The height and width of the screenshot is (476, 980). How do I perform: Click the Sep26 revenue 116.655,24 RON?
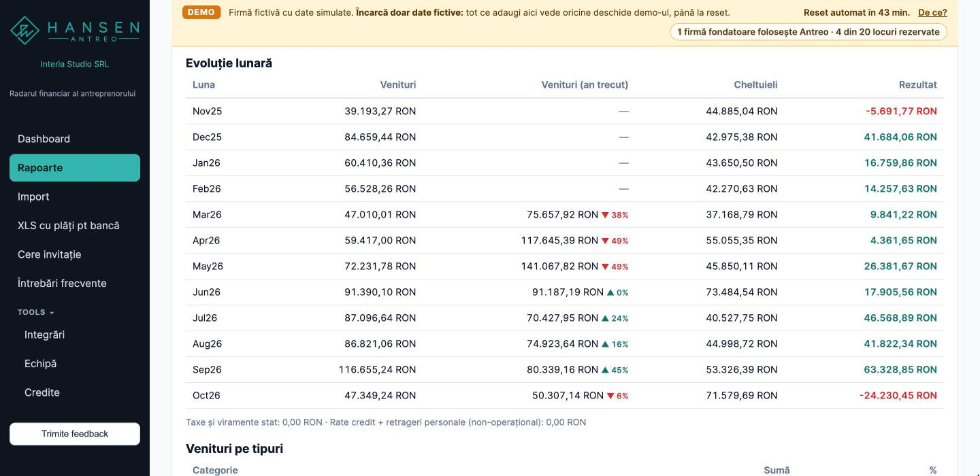pos(377,369)
